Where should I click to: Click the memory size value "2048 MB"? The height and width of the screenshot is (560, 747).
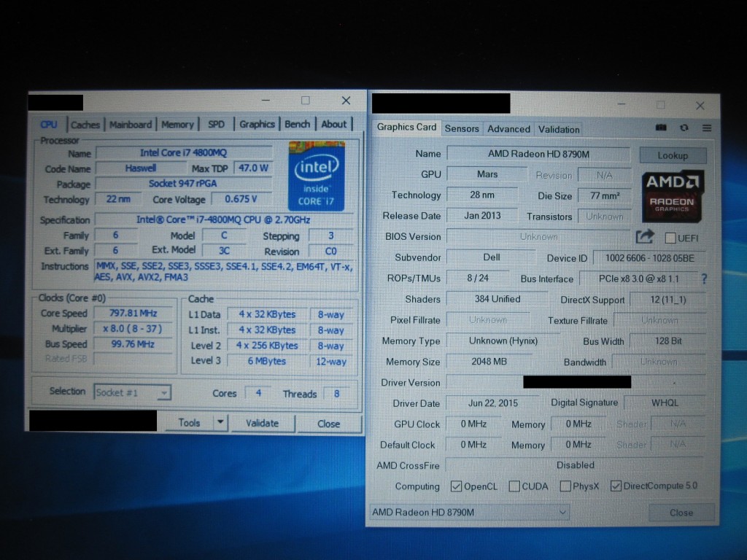(489, 362)
